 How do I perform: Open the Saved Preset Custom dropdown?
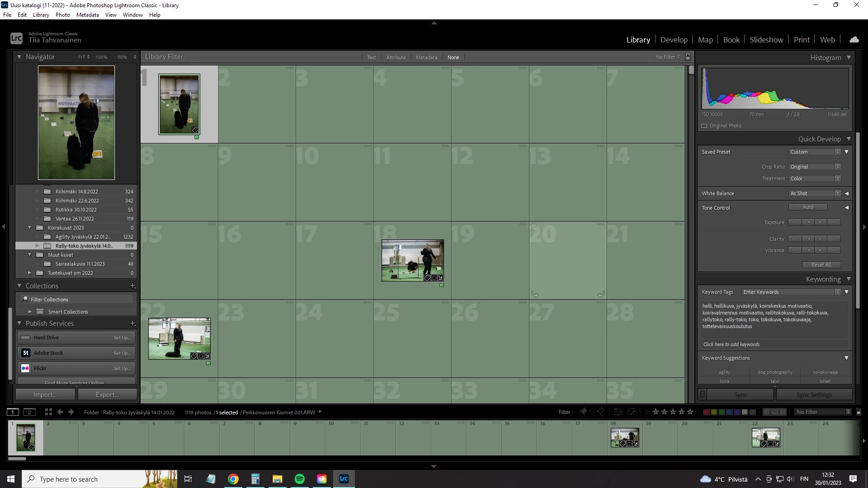pos(815,152)
